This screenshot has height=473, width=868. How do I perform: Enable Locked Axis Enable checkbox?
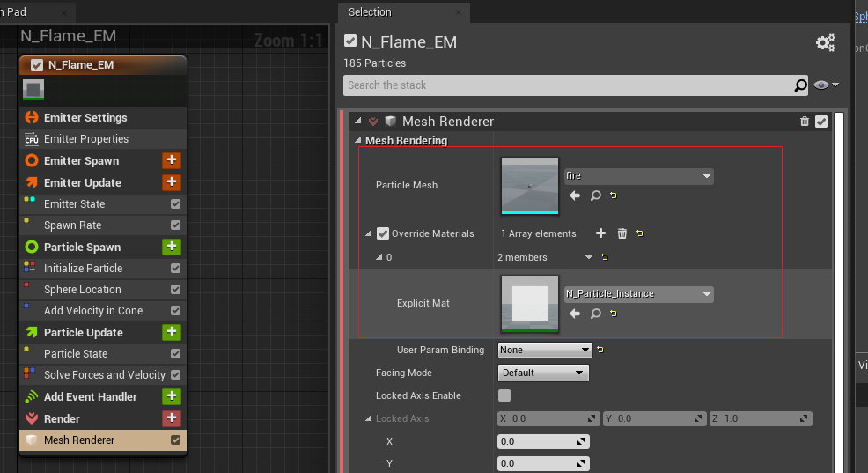504,395
